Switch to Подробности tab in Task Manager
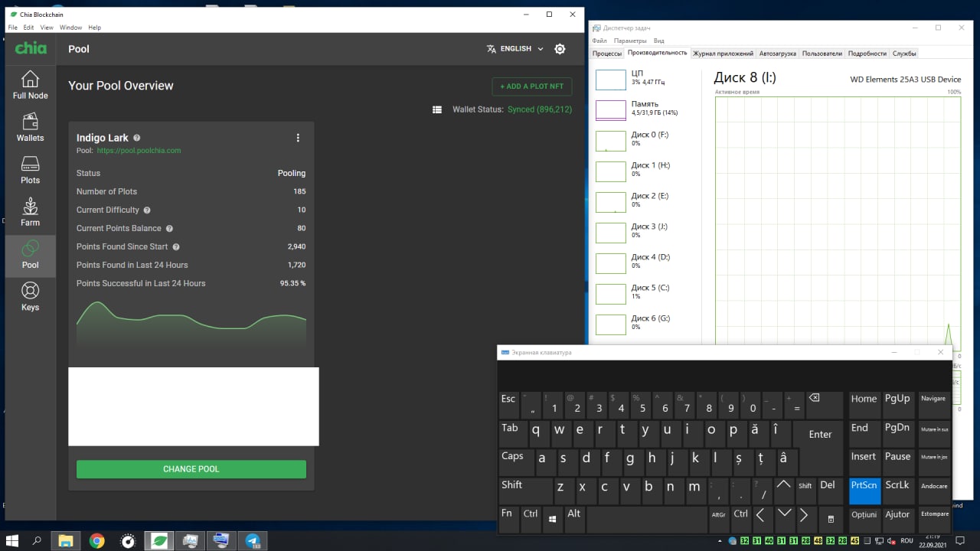This screenshot has height=551, width=980. click(x=867, y=54)
